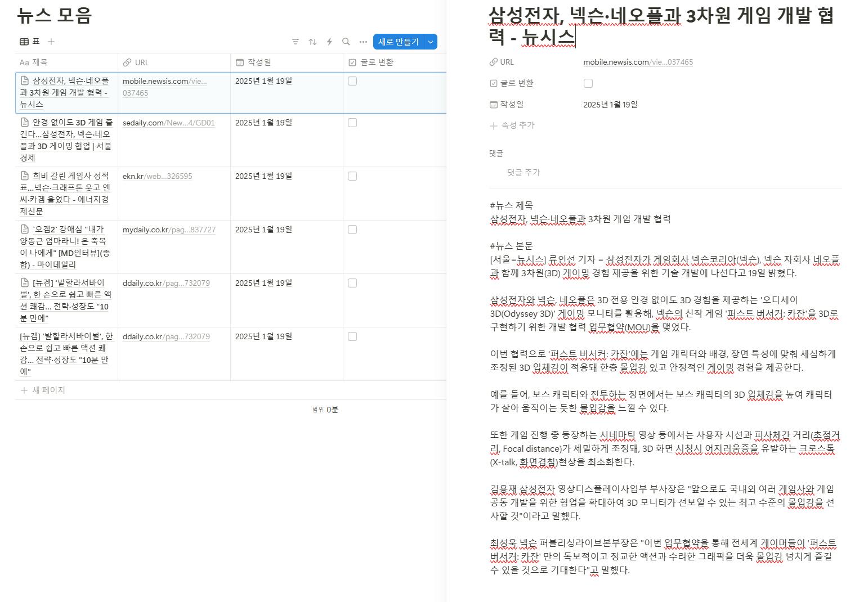The width and height of the screenshot is (868, 602).
Task: Check 글로 변환 for last 발할라서바이벌 row
Action: pyautogui.click(x=352, y=336)
